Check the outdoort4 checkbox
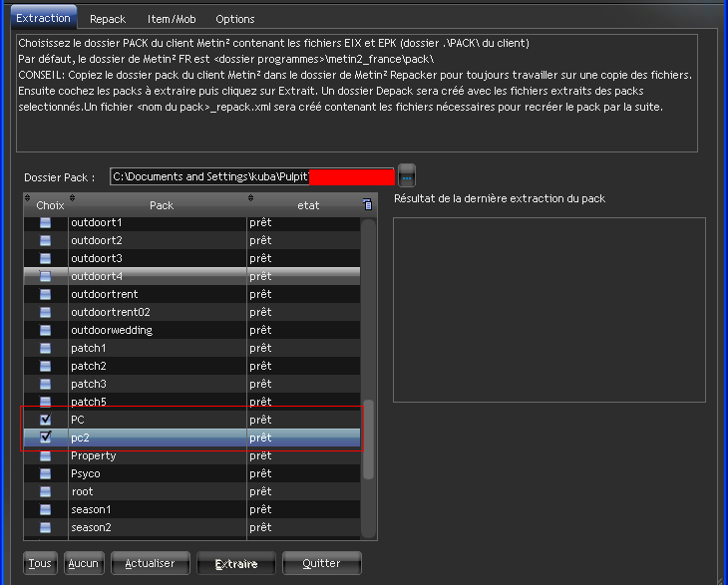 point(46,276)
